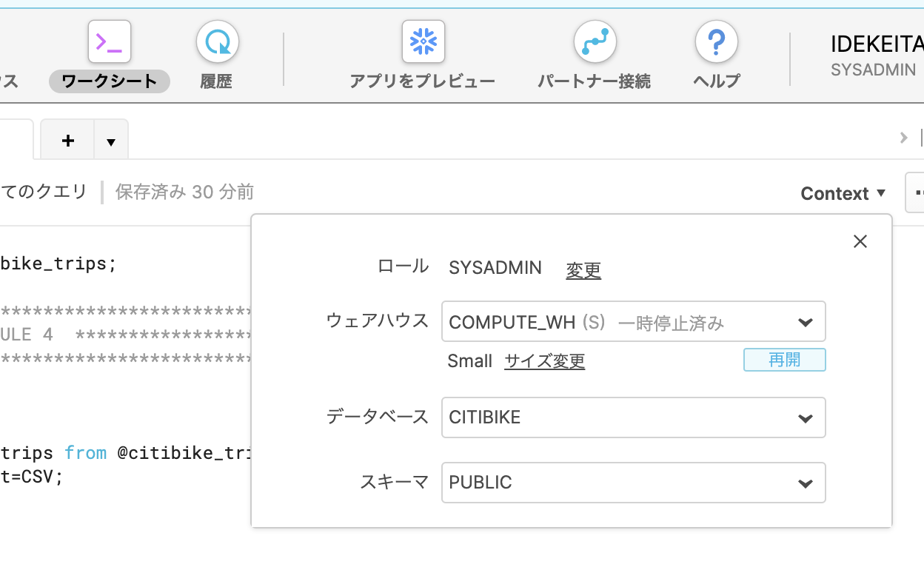924x567 pixels.
Task: Click the ロール label
Action: 404,266
